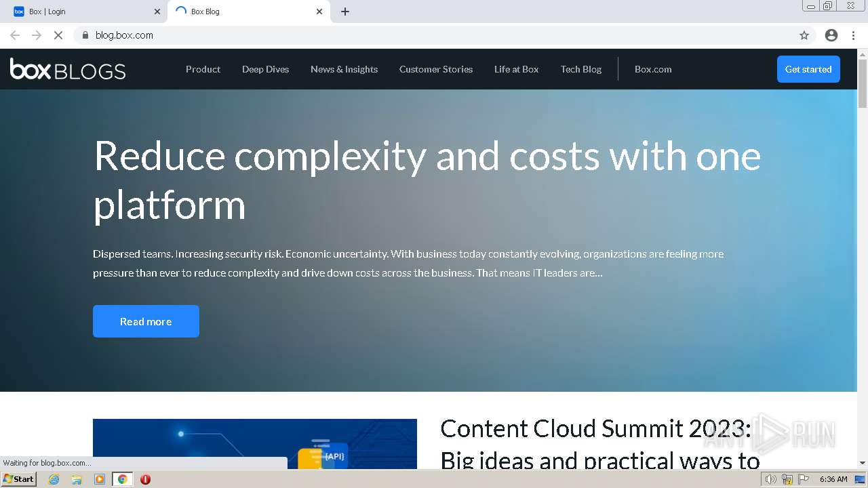Open Content Cloud Summit 2023 article

(600, 445)
